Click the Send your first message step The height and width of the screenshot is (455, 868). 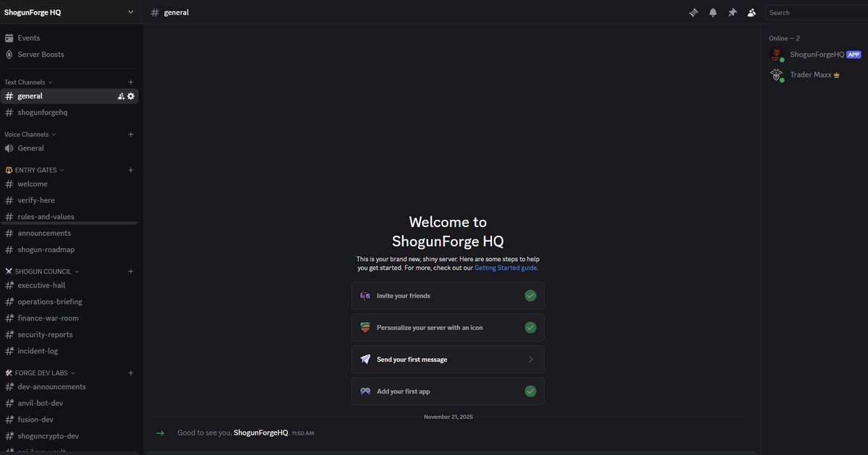pyautogui.click(x=447, y=359)
